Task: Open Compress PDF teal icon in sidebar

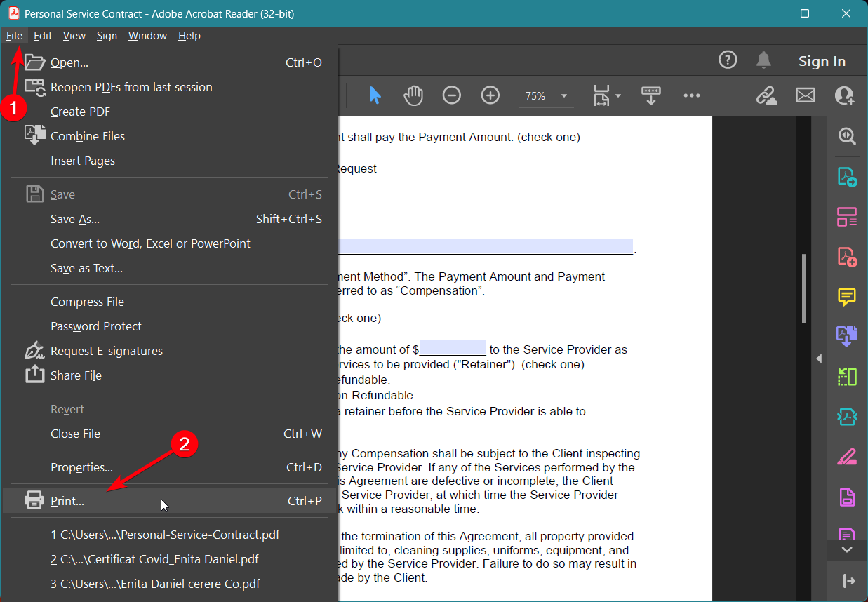Action: (x=847, y=417)
